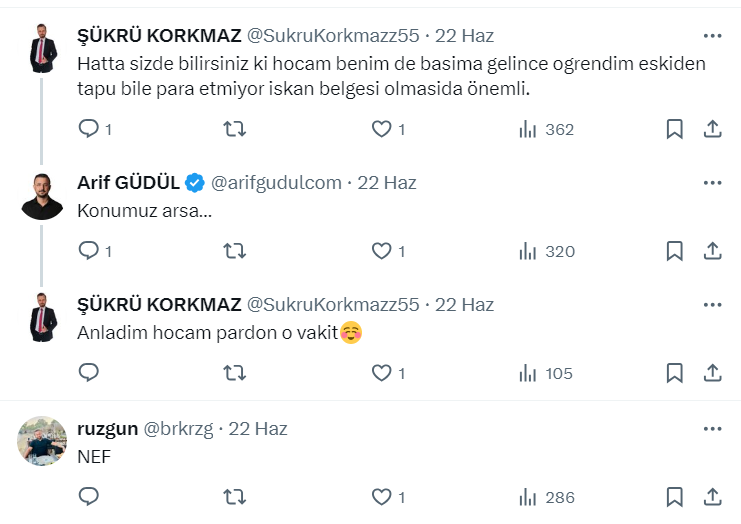Share Arif GÜDÜL's tweet

point(713,251)
